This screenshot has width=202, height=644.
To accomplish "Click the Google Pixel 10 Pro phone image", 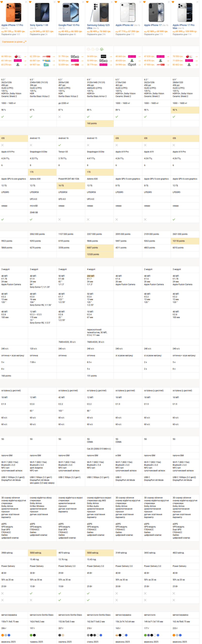I will click(71, 13).
